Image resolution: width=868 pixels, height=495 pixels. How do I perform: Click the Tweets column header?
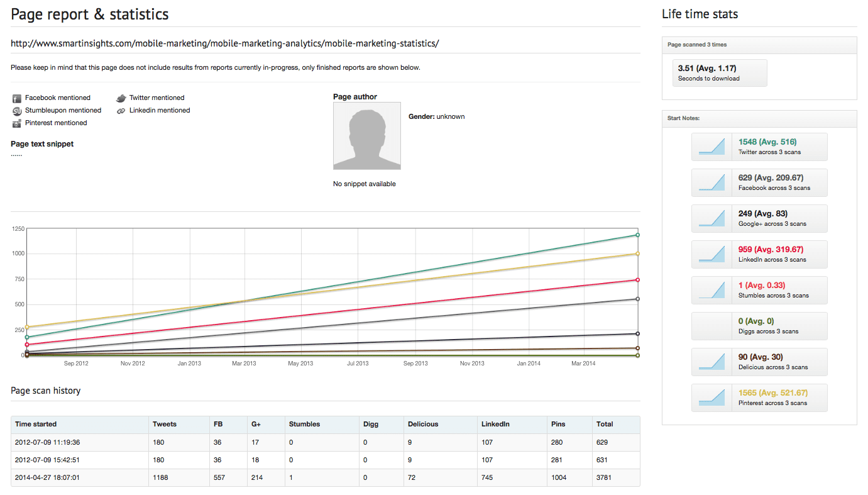click(x=179, y=425)
